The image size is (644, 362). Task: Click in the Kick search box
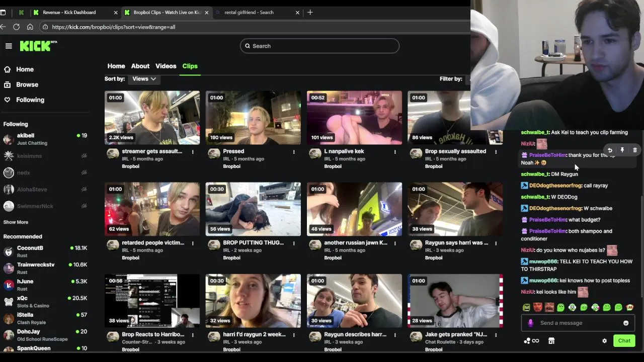pos(319,46)
